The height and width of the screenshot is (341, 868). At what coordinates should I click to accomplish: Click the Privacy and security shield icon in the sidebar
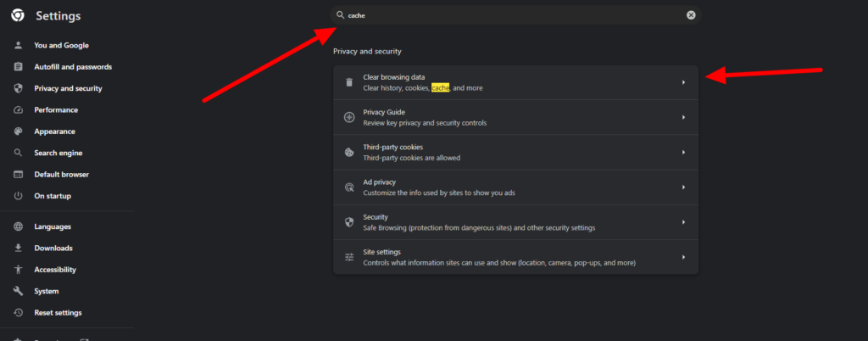tap(19, 88)
